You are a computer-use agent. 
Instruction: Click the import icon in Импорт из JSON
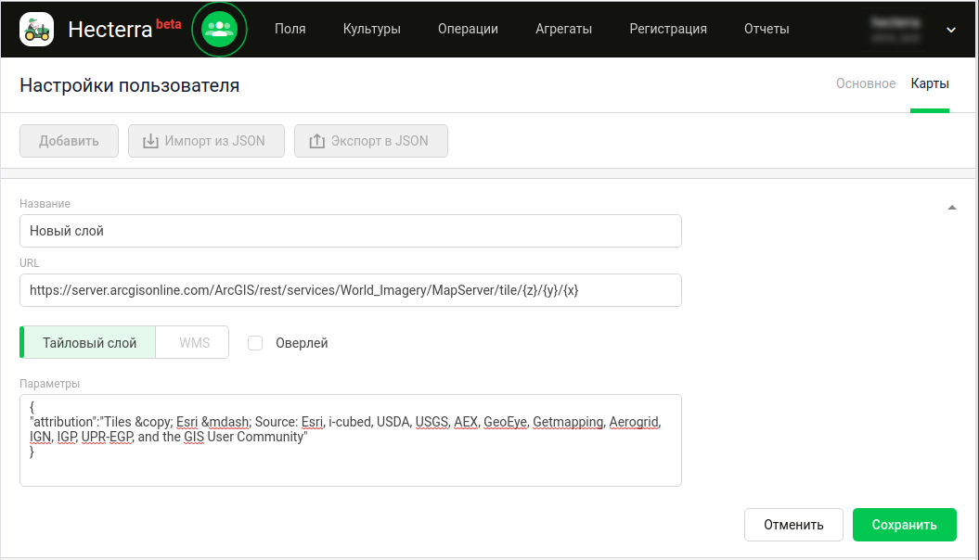(x=150, y=141)
